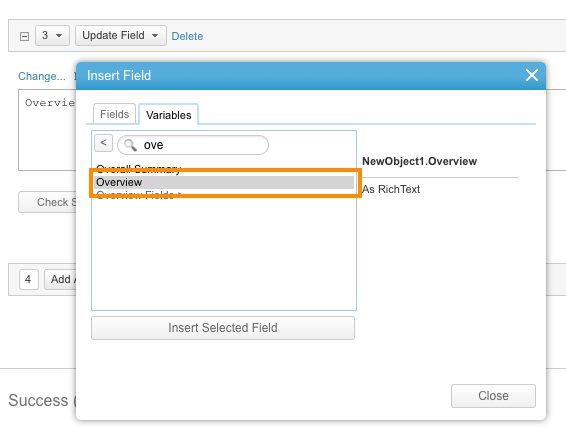Click the Check button behind the dialog
The height and width of the screenshot is (427, 566).
47,202
